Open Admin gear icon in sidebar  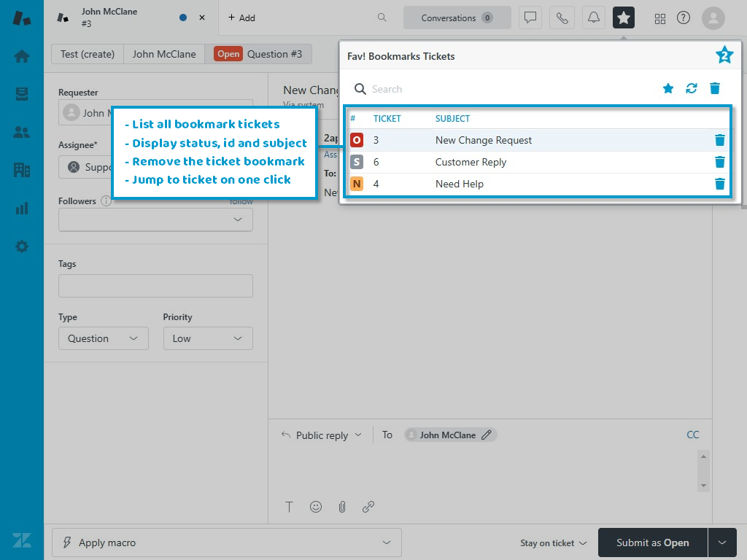(22, 246)
